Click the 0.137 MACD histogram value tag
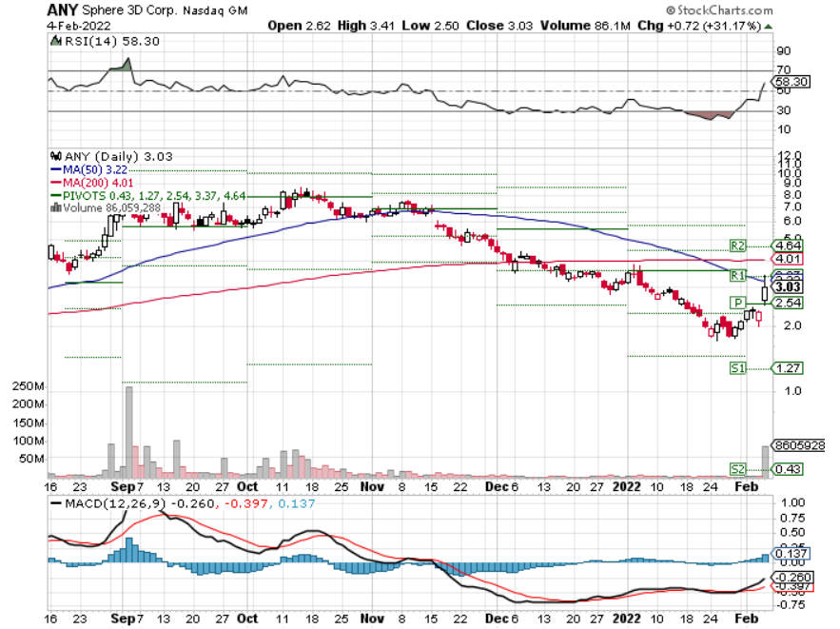The image size is (840, 629). [x=791, y=553]
